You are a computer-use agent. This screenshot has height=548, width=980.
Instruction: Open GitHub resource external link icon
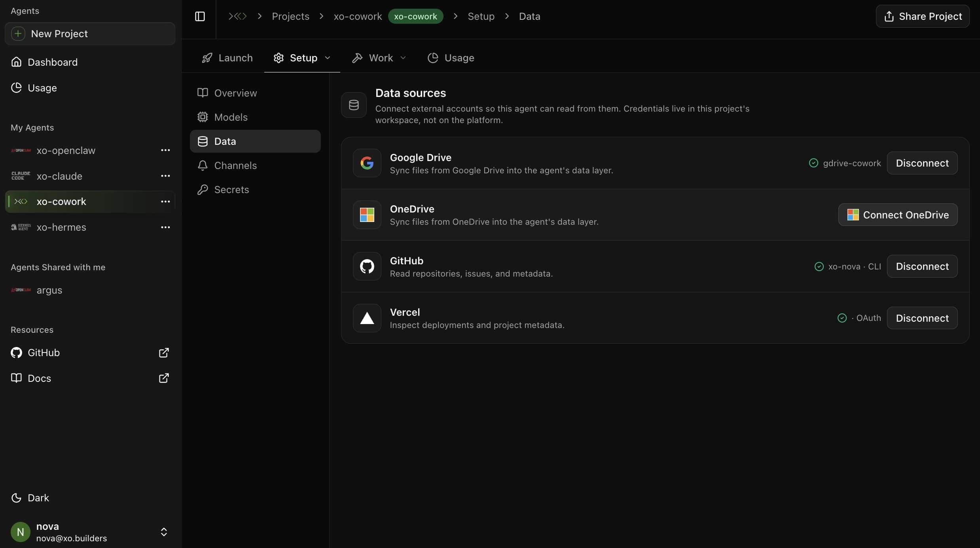click(164, 353)
